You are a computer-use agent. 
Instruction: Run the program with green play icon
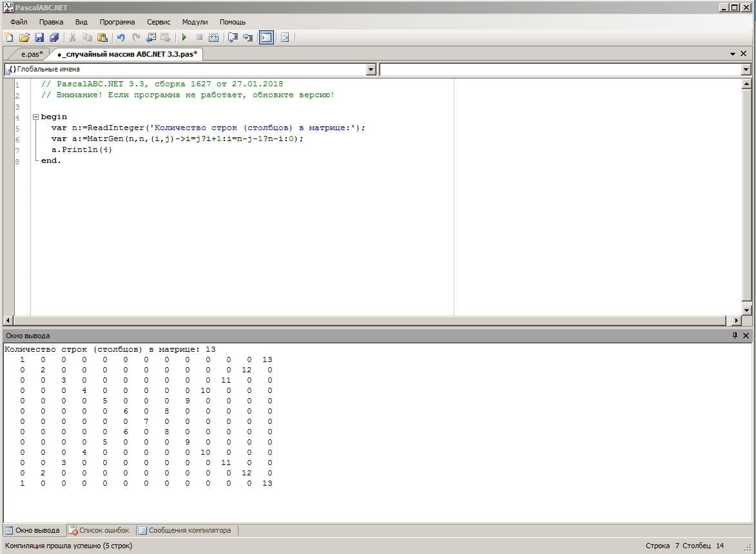coord(184,37)
